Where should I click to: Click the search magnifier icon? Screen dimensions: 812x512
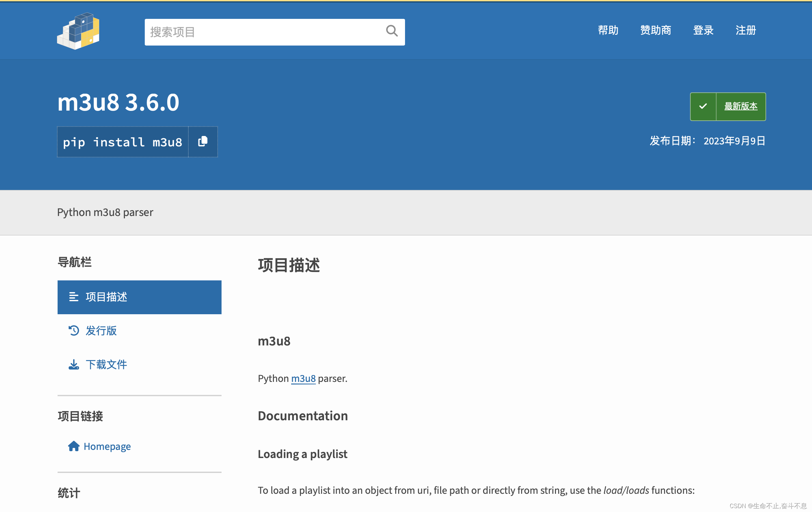[391, 31]
